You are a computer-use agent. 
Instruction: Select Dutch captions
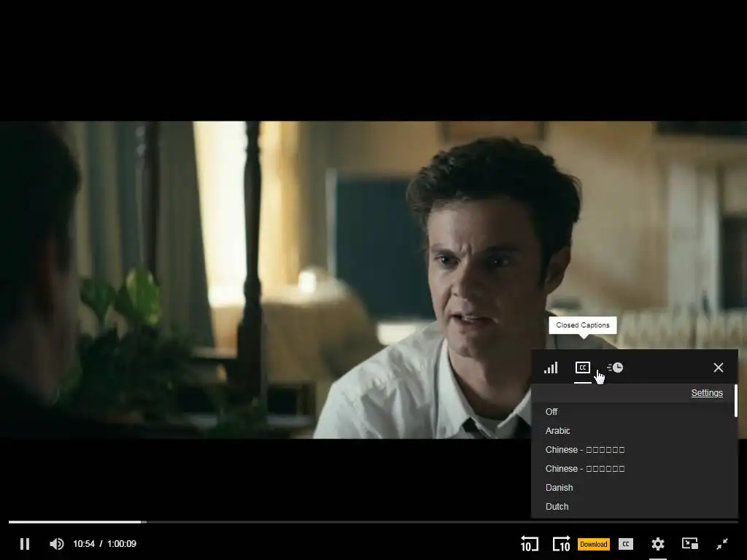[x=634, y=507]
